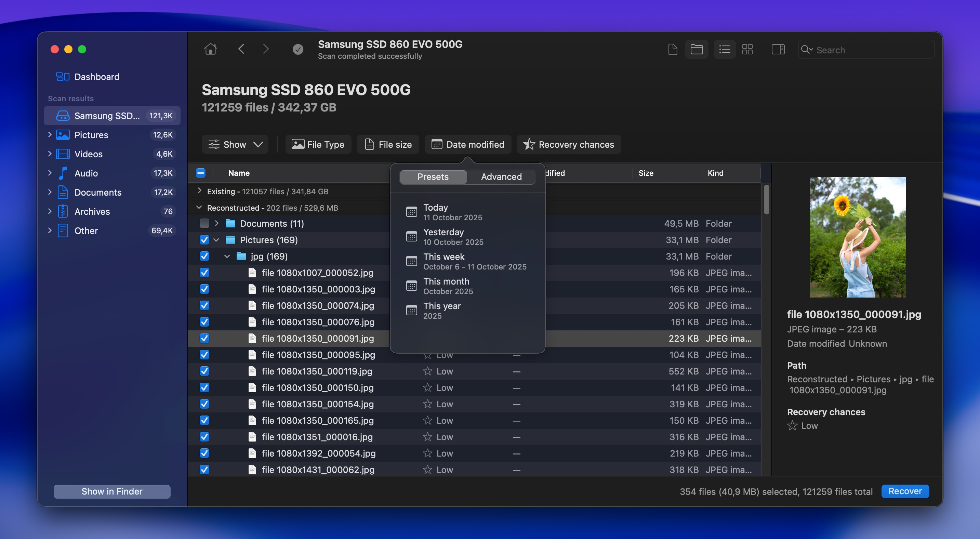Screen dimensions: 980x539
Task: Switch to grid view
Action: pos(747,49)
